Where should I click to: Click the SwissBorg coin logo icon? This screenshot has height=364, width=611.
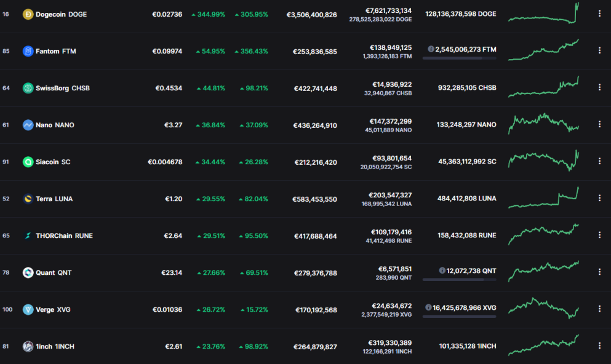tap(28, 88)
